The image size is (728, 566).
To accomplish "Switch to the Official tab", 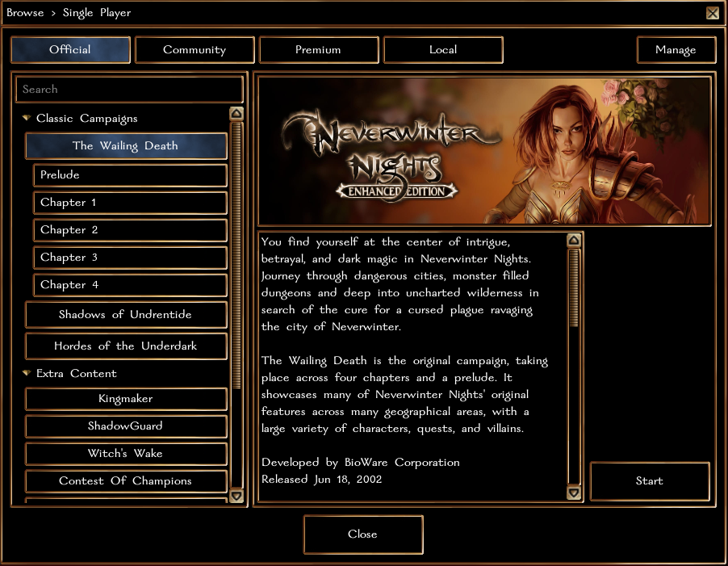I will (x=70, y=49).
